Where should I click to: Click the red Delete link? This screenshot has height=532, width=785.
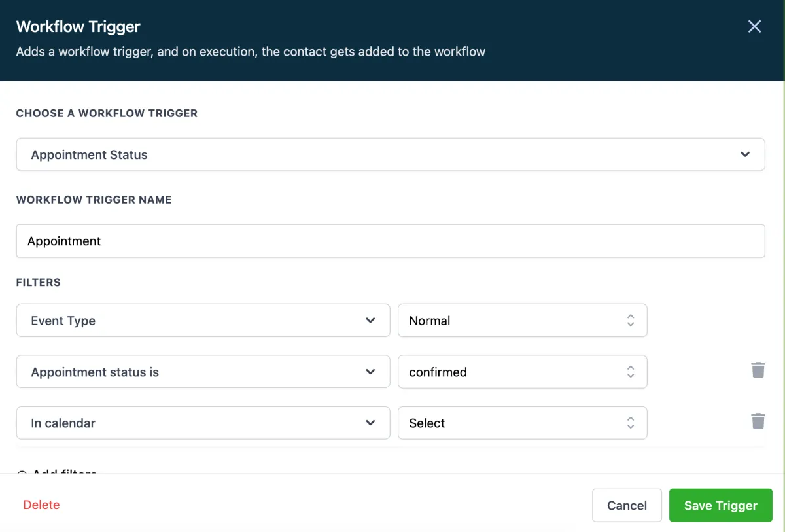pos(41,505)
